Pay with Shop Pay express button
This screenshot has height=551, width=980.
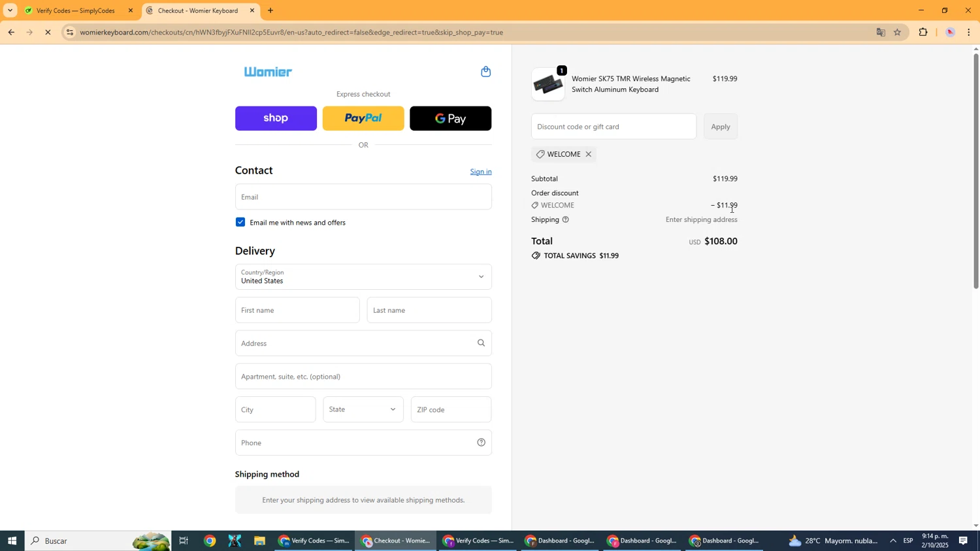pos(276,118)
